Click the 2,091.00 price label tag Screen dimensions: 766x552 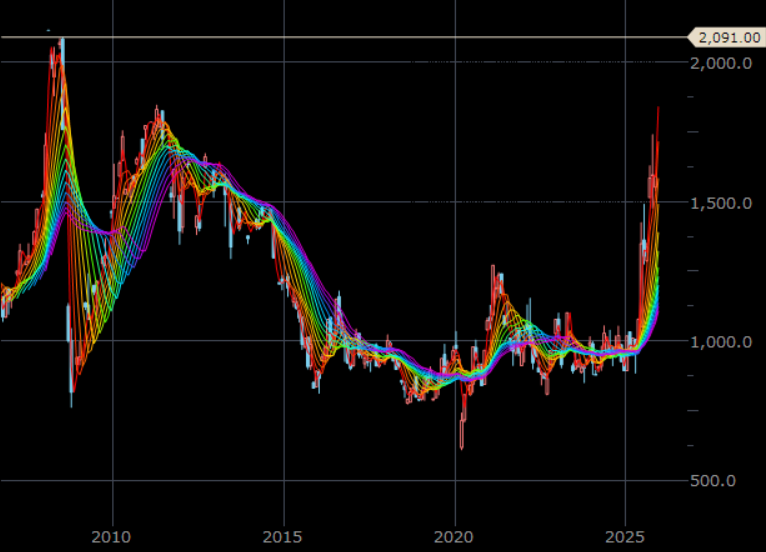727,38
